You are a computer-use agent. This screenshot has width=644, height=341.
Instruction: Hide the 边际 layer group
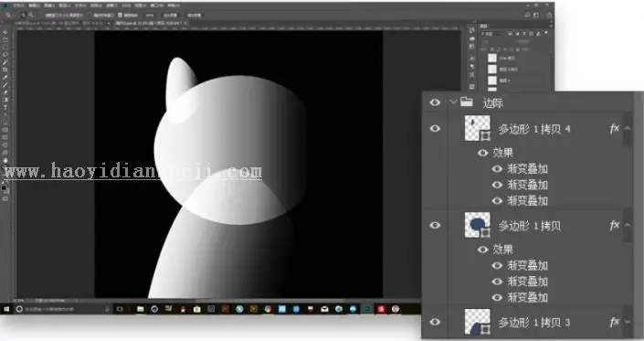[435, 102]
